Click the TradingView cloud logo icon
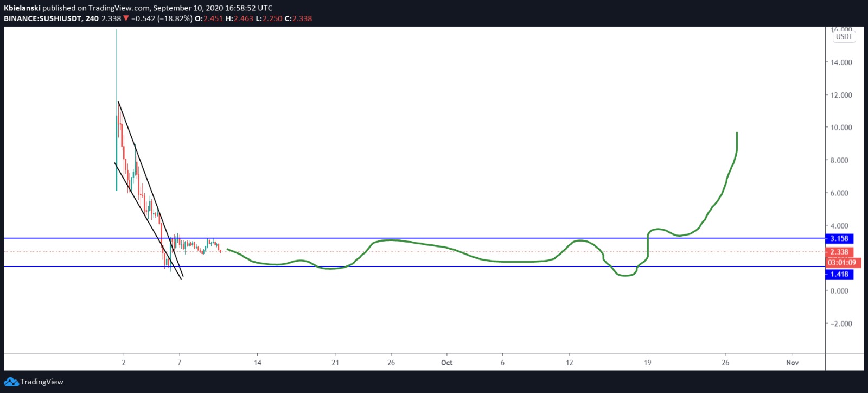This screenshot has width=868, height=393. (11, 382)
